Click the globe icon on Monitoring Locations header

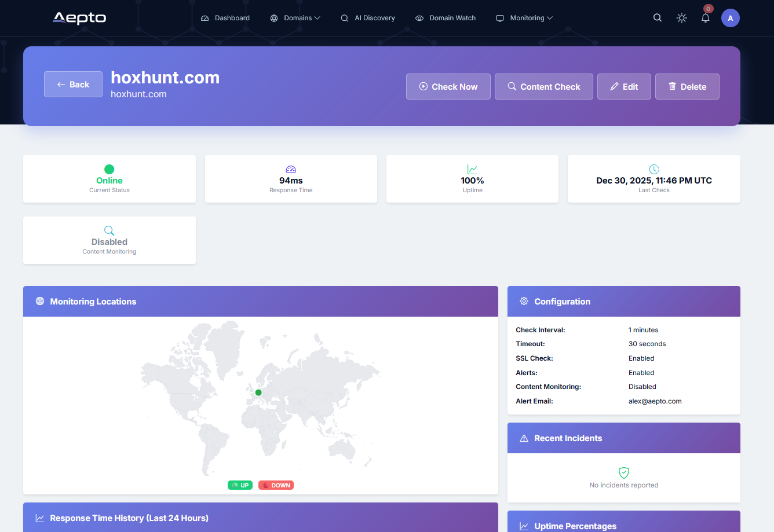[x=39, y=301]
